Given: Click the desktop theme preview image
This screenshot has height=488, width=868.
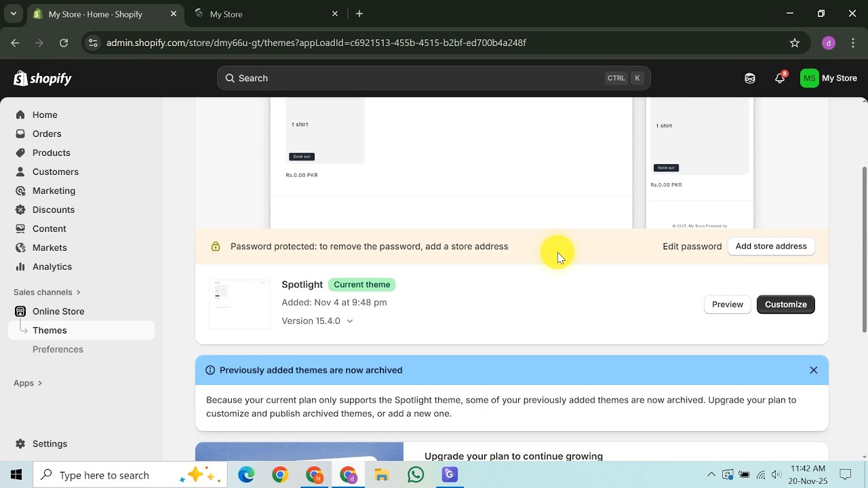Looking at the screenshot, I should (452, 163).
